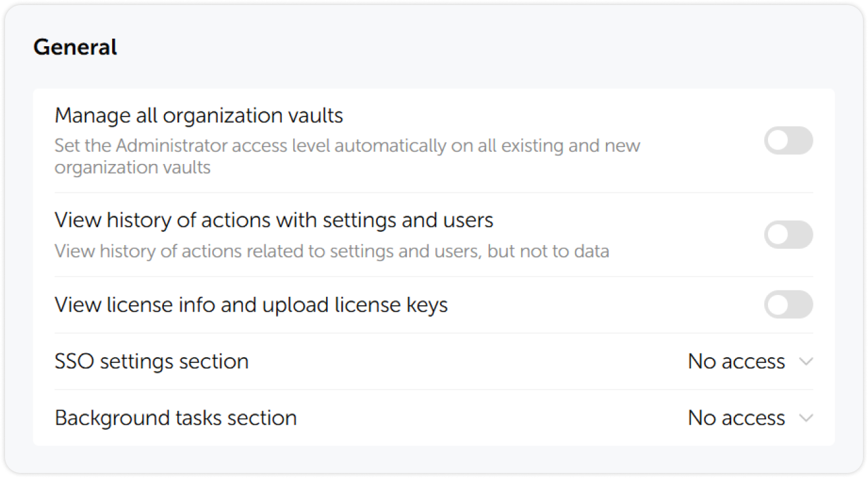Click the Manage all organization vaults label
This screenshot has height=478, width=868.
click(199, 115)
